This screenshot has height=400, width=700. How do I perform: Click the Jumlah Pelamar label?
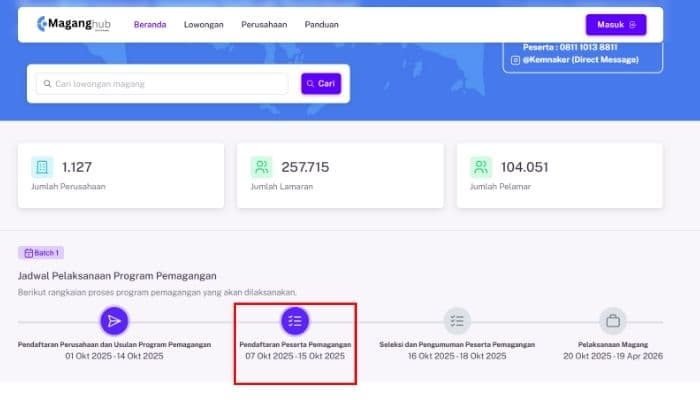[500, 187]
